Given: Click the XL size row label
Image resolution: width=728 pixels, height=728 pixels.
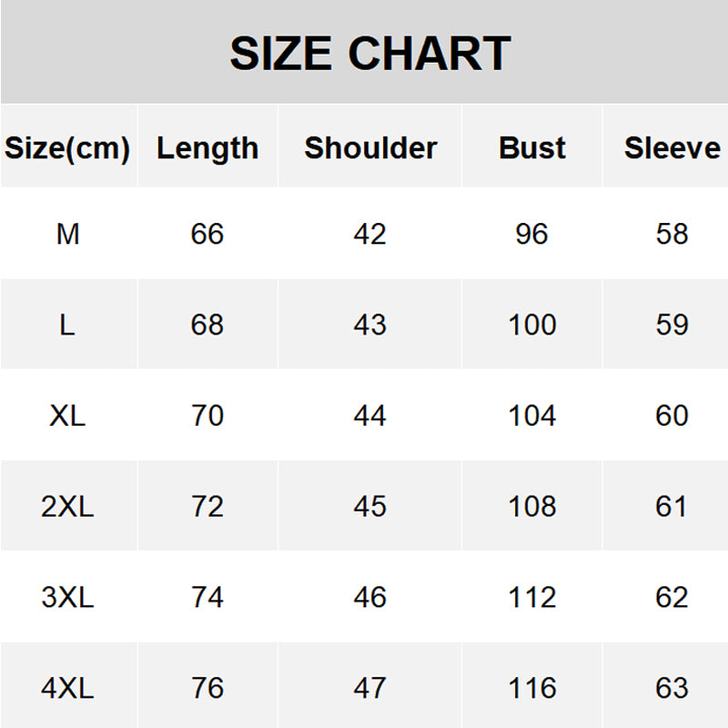Looking at the screenshot, I should point(67,416).
